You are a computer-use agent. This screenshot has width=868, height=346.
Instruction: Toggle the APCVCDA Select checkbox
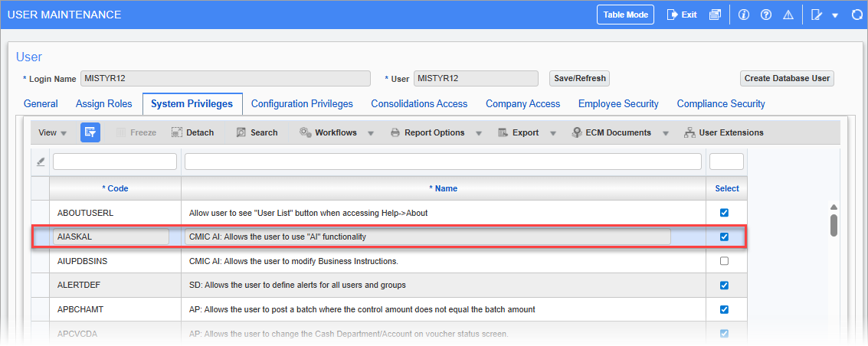723,333
